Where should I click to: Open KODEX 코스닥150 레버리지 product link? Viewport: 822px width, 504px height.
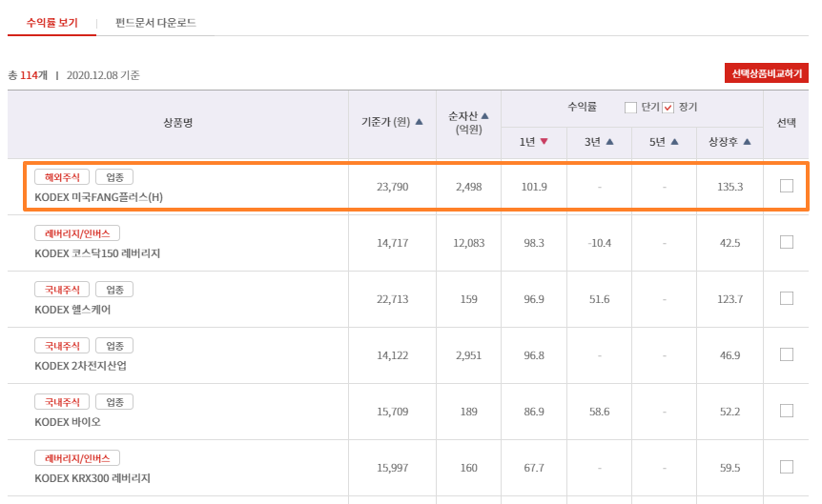click(97, 253)
